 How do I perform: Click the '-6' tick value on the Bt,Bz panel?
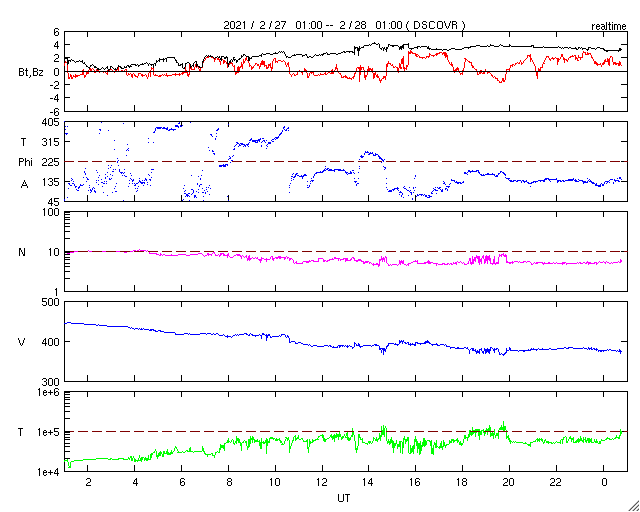[55, 111]
